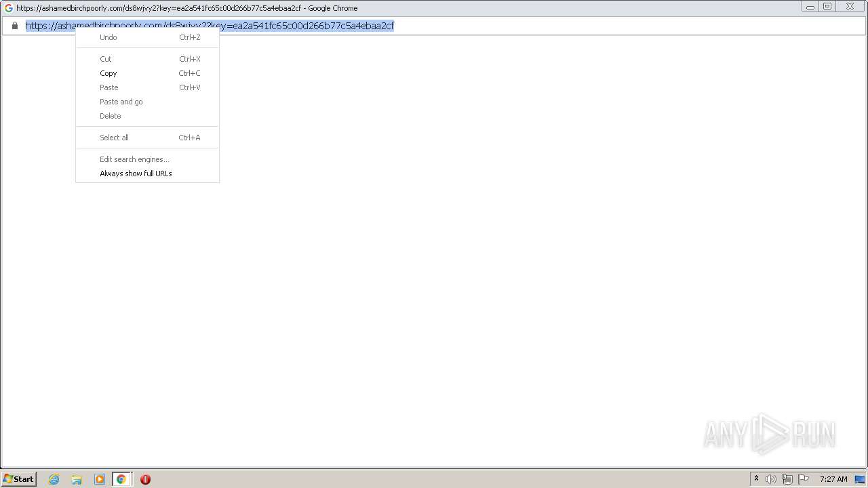Choose Cut from context menu
The height and width of the screenshot is (488, 868).
pos(147,59)
